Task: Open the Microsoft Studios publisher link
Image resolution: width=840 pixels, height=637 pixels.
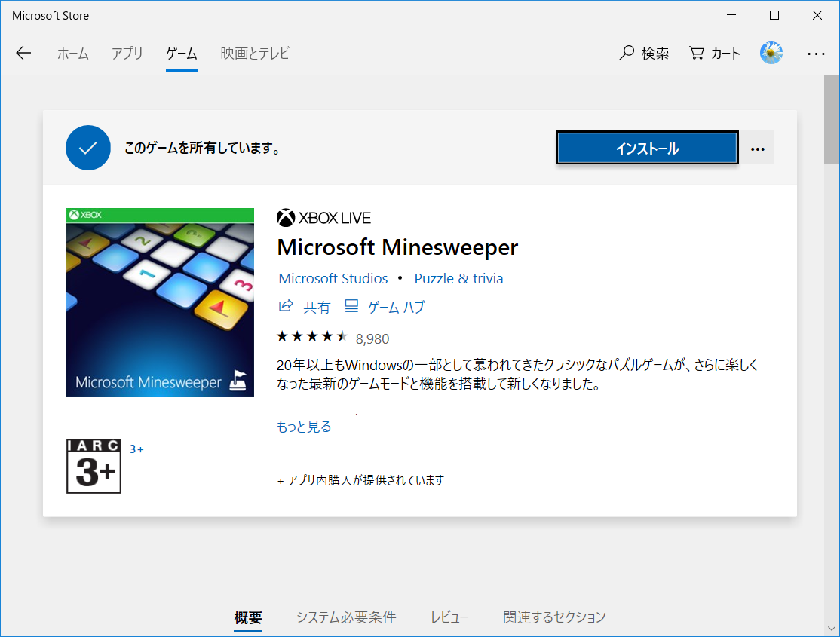Action: point(333,278)
